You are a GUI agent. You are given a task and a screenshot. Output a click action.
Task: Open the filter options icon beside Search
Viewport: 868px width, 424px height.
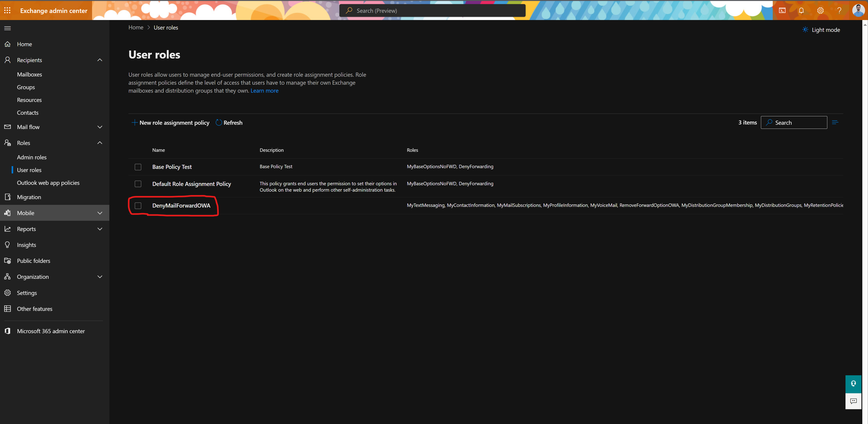[x=835, y=122]
